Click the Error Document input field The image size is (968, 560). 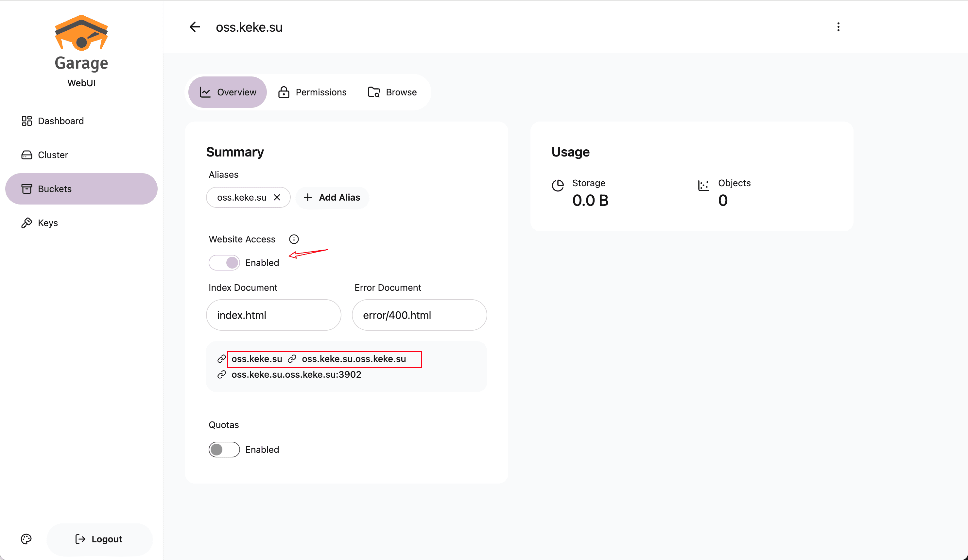[419, 315]
